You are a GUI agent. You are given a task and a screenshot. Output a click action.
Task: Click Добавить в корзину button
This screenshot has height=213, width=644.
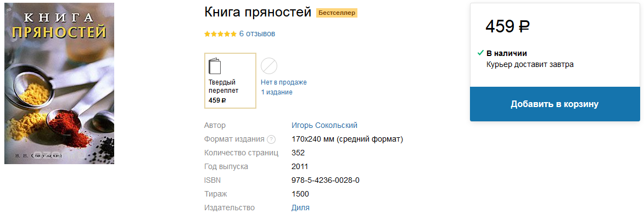click(555, 104)
